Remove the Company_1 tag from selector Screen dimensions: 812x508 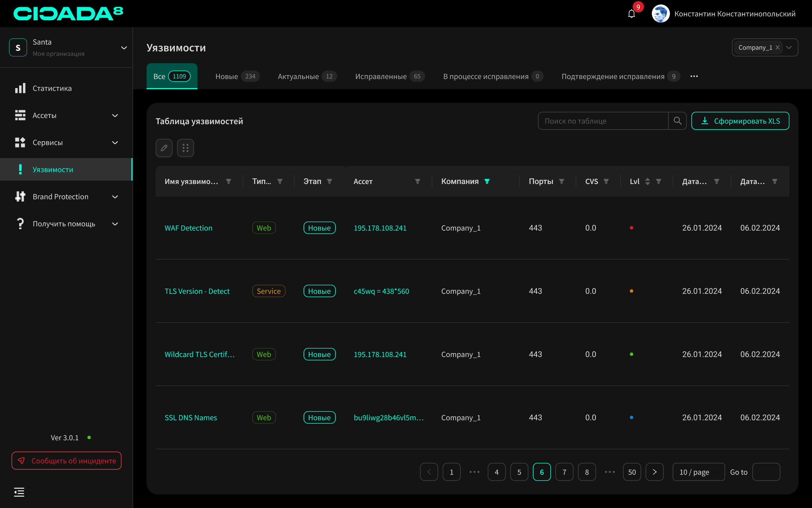click(777, 47)
